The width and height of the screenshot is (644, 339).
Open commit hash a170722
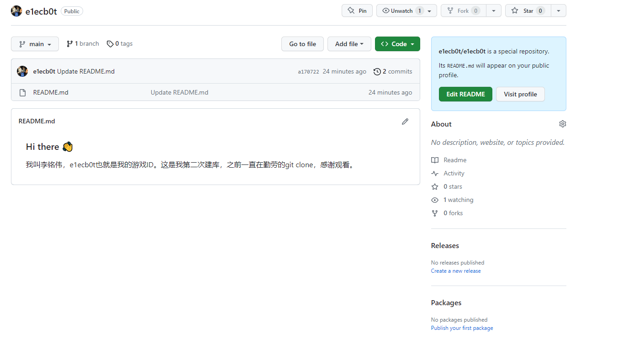point(309,72)
